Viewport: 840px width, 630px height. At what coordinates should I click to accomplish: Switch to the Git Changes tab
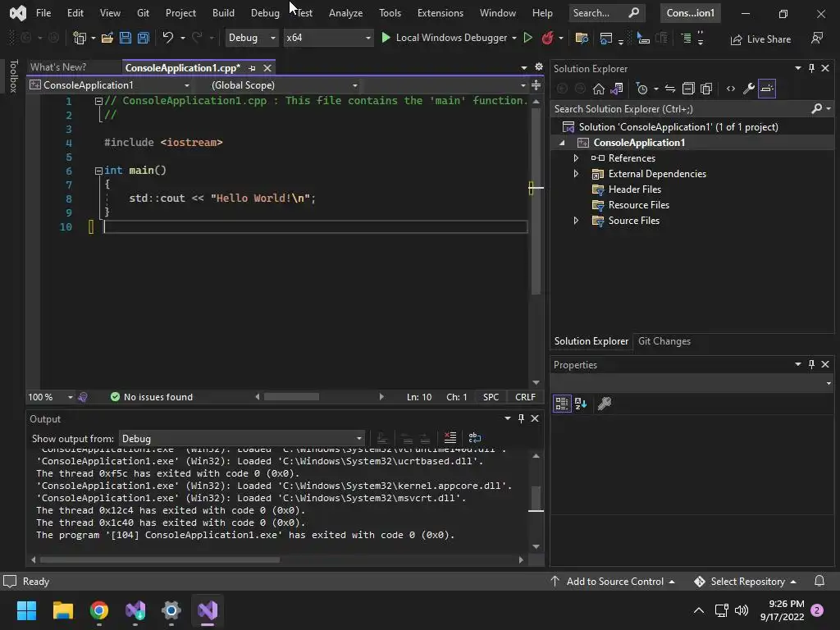point(664,341)
